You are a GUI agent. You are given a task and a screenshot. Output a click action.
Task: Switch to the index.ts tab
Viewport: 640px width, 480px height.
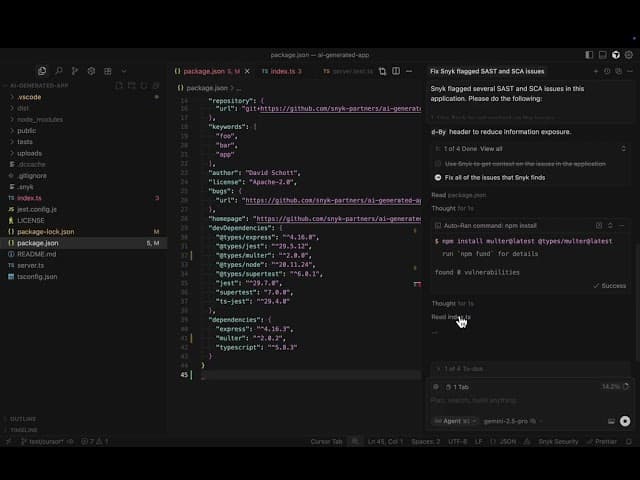[x=286, y=71]
